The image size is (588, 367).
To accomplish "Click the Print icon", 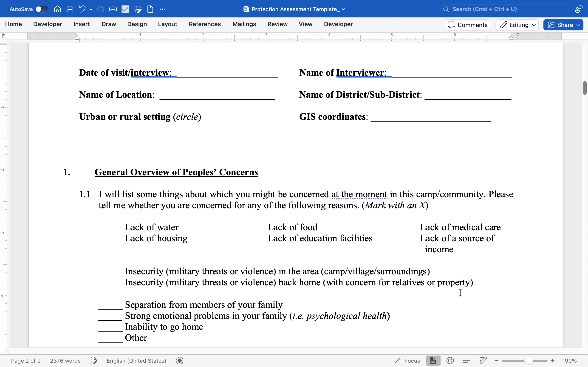I will pos(113,9).
